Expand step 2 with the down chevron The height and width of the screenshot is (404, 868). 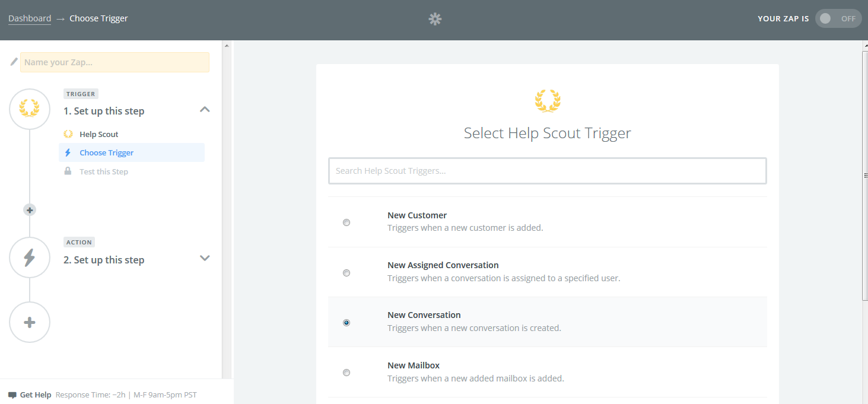tap(205, 258)
